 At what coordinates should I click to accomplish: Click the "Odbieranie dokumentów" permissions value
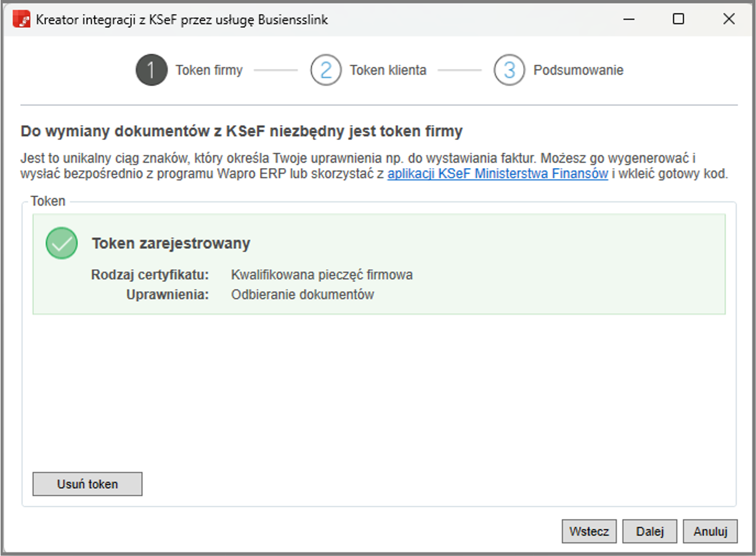[303, 294]
